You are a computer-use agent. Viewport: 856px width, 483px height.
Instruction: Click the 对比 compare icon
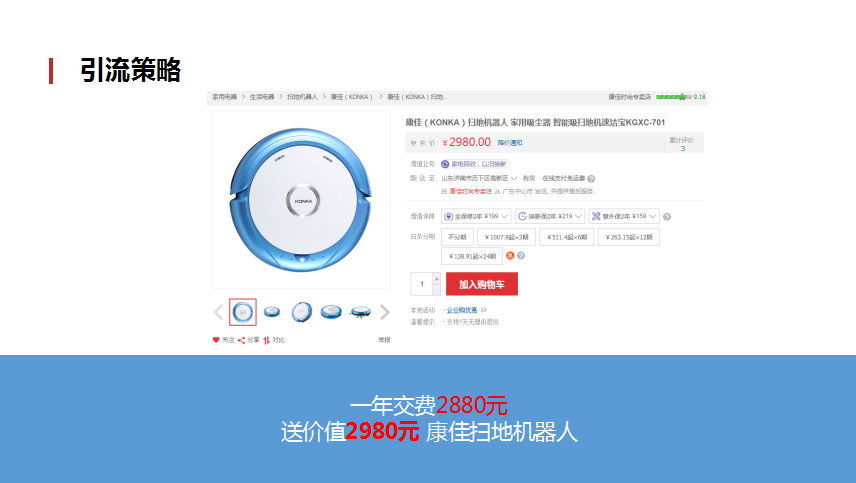(266, 340)
